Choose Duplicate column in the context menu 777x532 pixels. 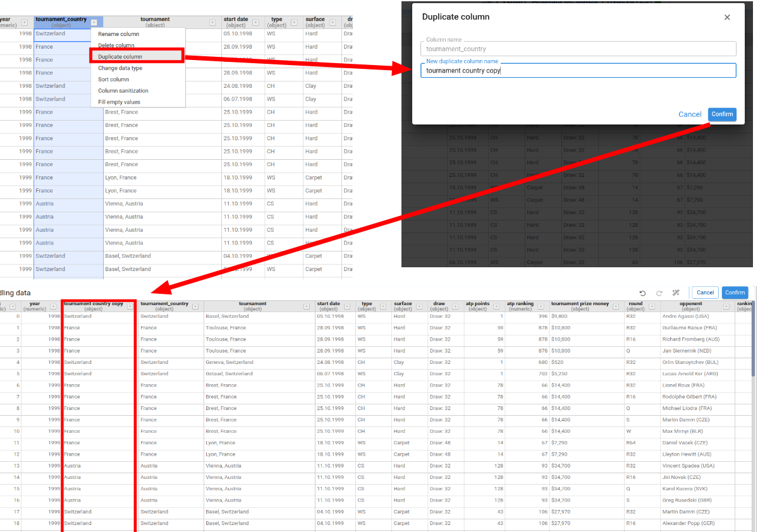pos(120,57)
